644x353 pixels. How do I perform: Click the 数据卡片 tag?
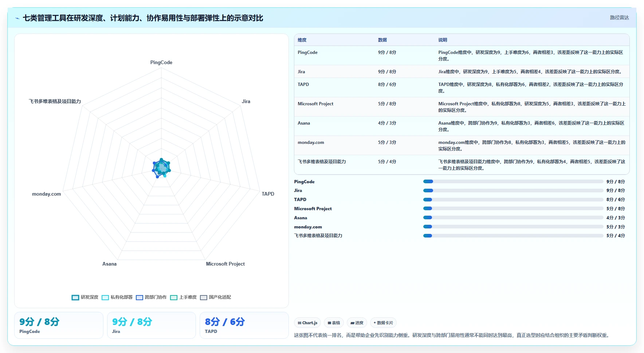click(383, 323)
